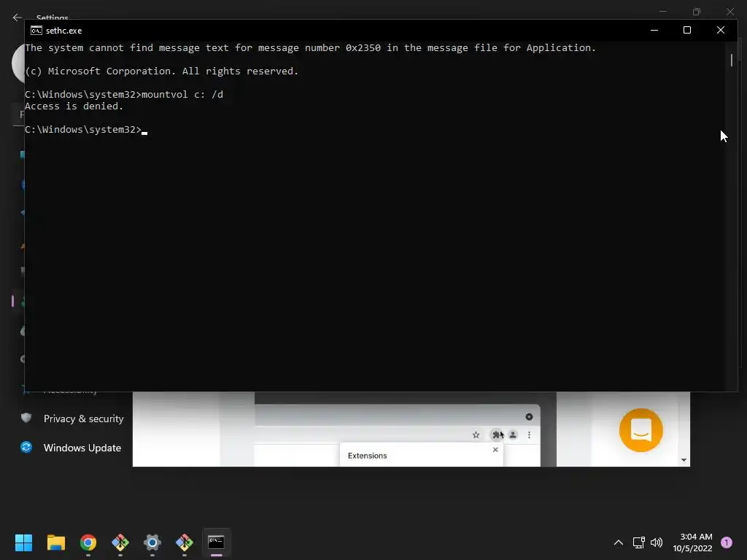The height and width of the screenshot is (560, 747).
Task: Launch Google Chrome from the taskbar
Action: pyautogui.click(x=88, y=542)
